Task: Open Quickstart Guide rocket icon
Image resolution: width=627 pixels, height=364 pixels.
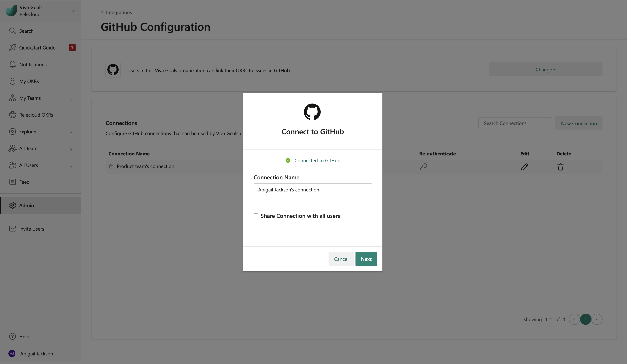Action: coord(12,48)
